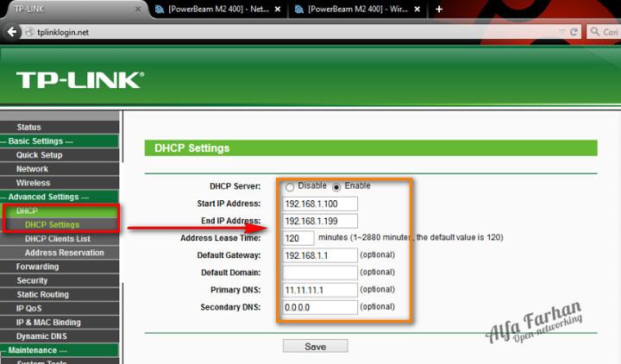Open DHCP Clients List submenu
Image resolution: width=621 pixels, height=364 pixels.
(60, 238)
